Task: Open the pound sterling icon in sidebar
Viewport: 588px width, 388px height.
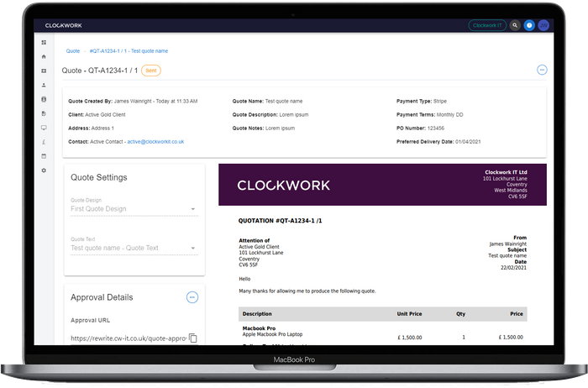Action: [44, 142]
